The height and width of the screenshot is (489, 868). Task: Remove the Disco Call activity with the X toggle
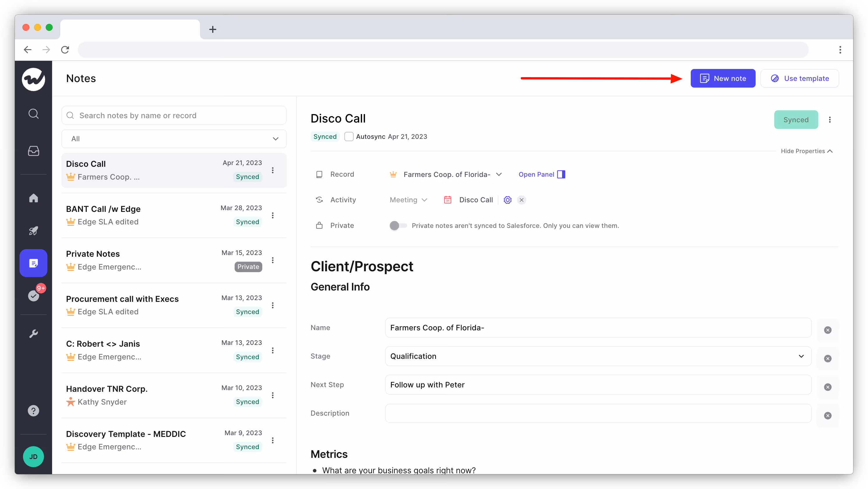coord(521,199)
